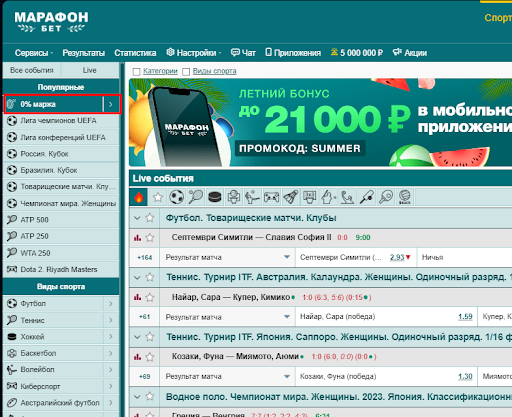Favorite the ITF Япония Саппоро section star
Image resolution: width=512 pixels, height=417 pixels.
(x=150, y=337)
